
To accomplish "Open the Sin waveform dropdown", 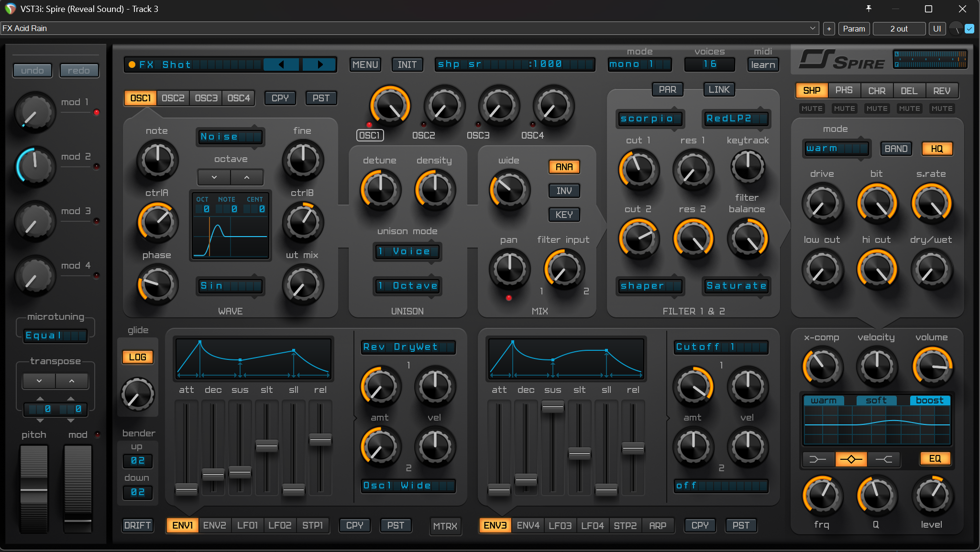I will [230, 285].
